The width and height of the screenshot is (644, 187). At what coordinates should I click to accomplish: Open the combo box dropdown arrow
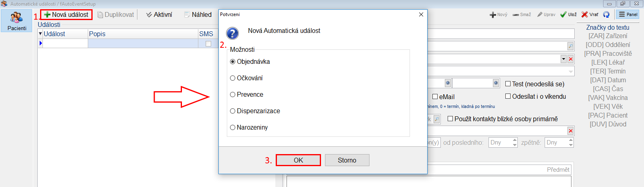[x=563, y=59]
